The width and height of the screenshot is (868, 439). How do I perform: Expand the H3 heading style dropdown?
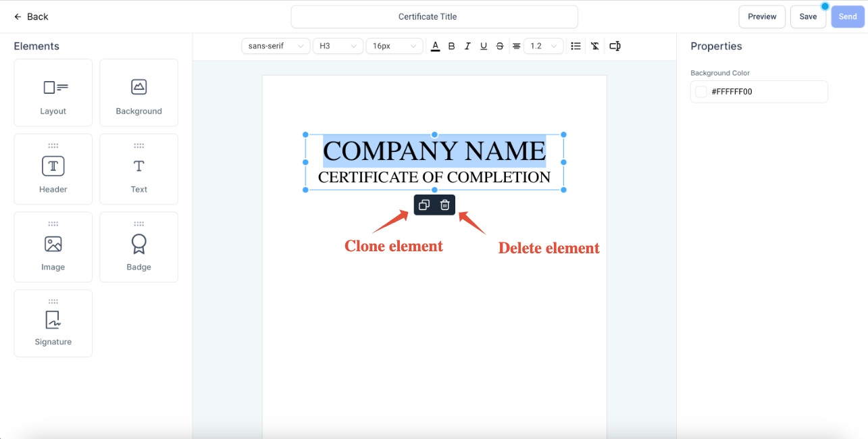(x=338, y=46)
